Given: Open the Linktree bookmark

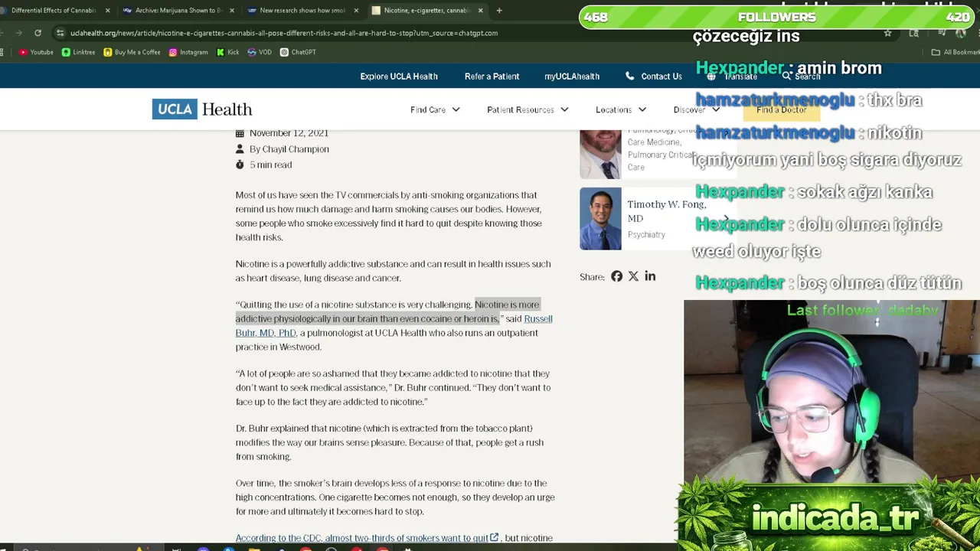Looking at the screenshot, I should (78, 52).
